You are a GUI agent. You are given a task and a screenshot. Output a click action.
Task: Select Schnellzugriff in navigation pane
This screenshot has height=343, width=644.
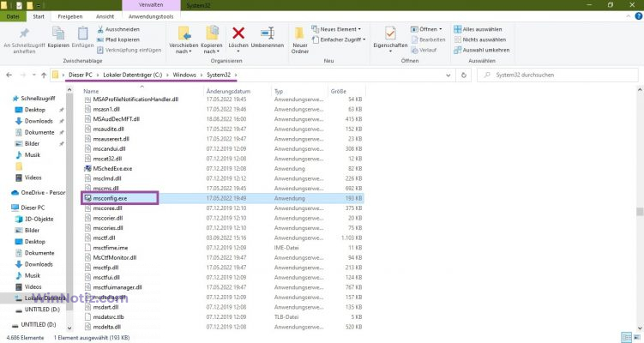(33, 98)
